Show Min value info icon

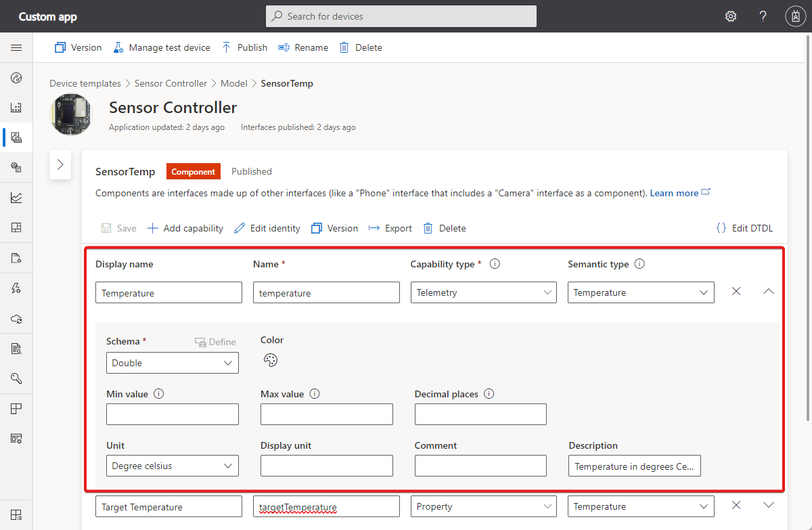coord(159,394)
